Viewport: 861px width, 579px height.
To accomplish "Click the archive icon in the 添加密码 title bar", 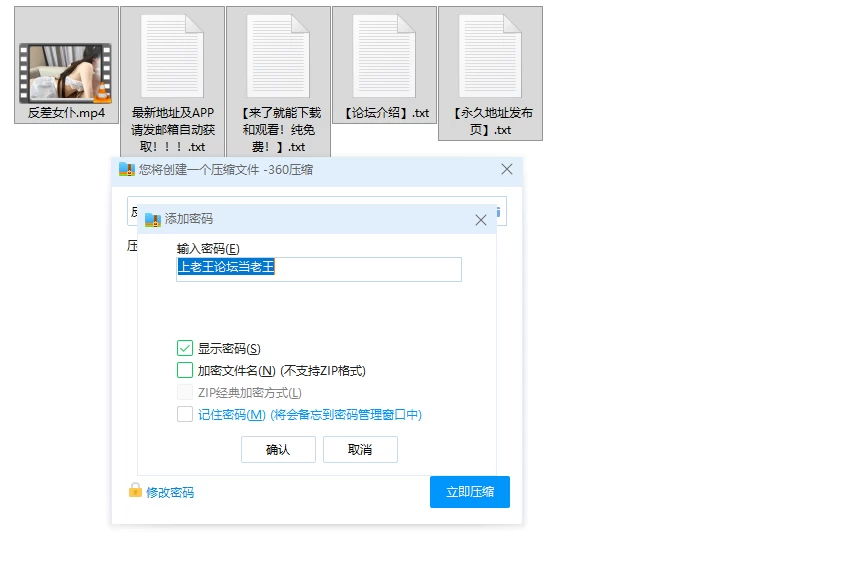I will 153,220.
